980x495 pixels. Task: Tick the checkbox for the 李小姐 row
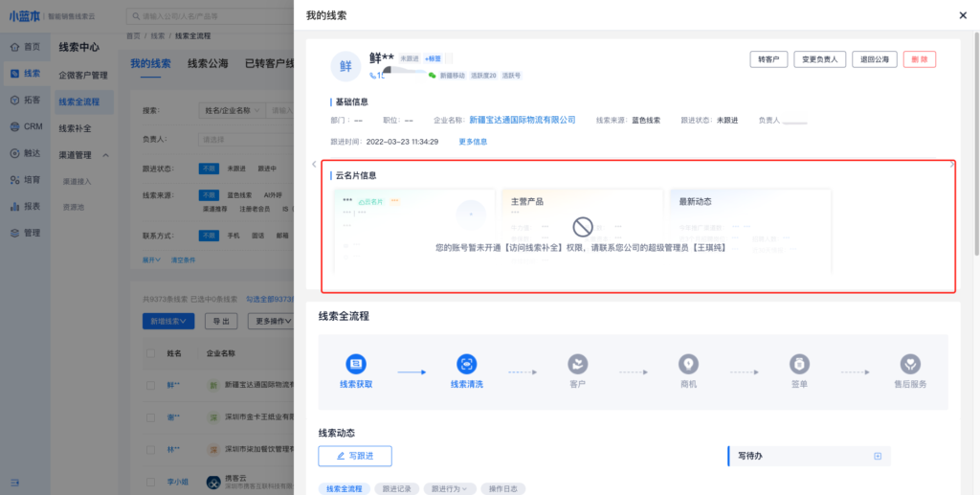pyautogui.click(x=150, y=482)
